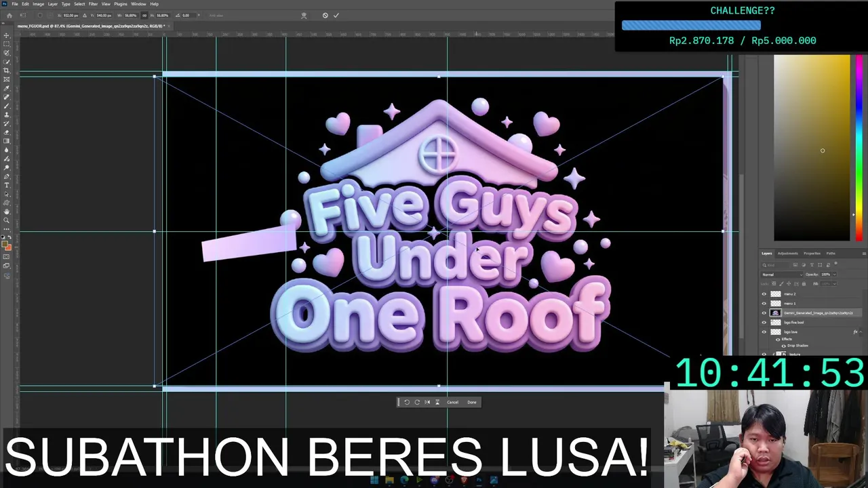868x488 pixels.
Task: Switch to the Adjustments tab
Action: coord(788,253)
